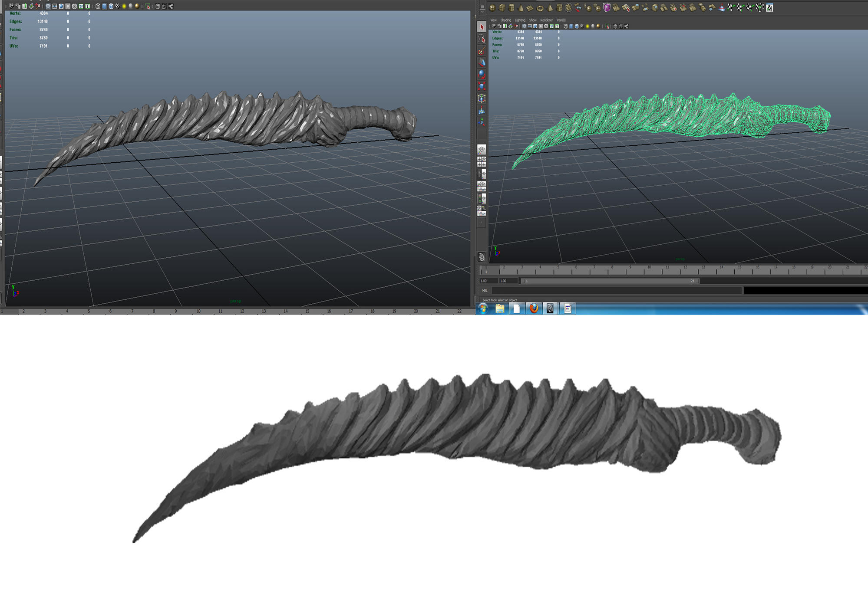Open the Lighting menu in right panel
Screen dimensions: 868x607
520,20
